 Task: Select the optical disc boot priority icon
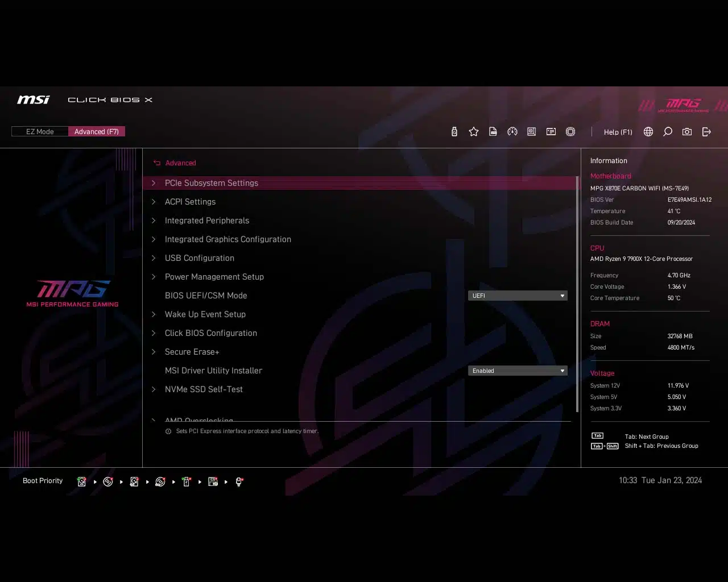pyautogui.click(x=108, y=481)
